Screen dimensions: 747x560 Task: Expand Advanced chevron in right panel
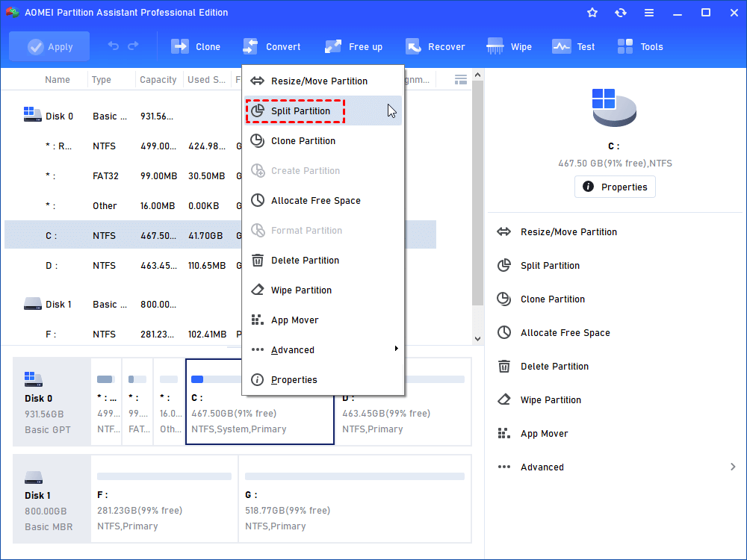click(733, 467)
